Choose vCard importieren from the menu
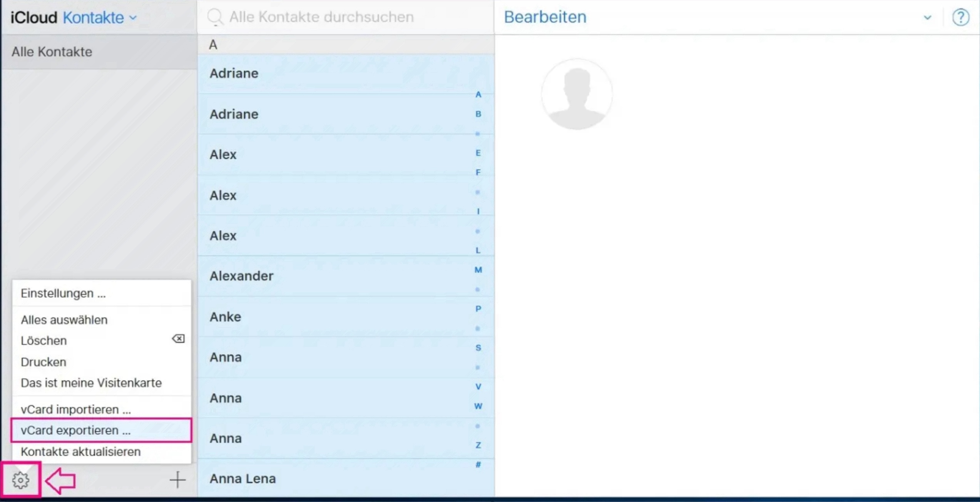Screen dimensions: 980x502 click(75, 409)
